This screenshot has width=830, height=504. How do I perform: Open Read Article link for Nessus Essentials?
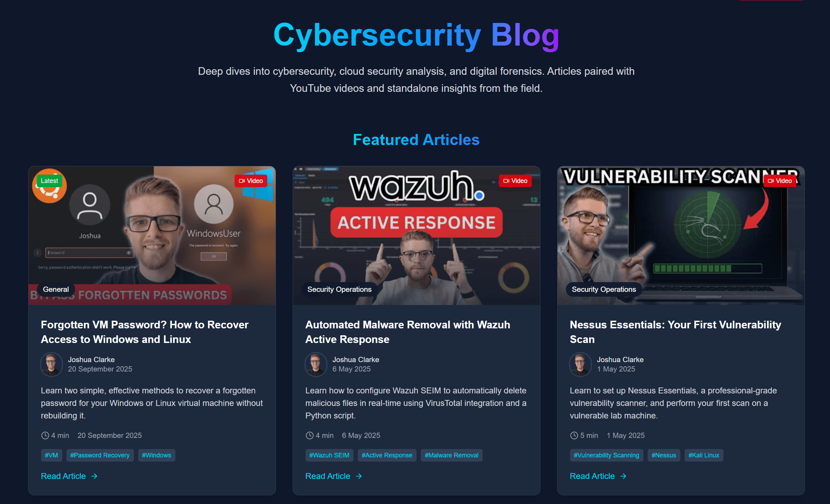[x=598, y=476]
